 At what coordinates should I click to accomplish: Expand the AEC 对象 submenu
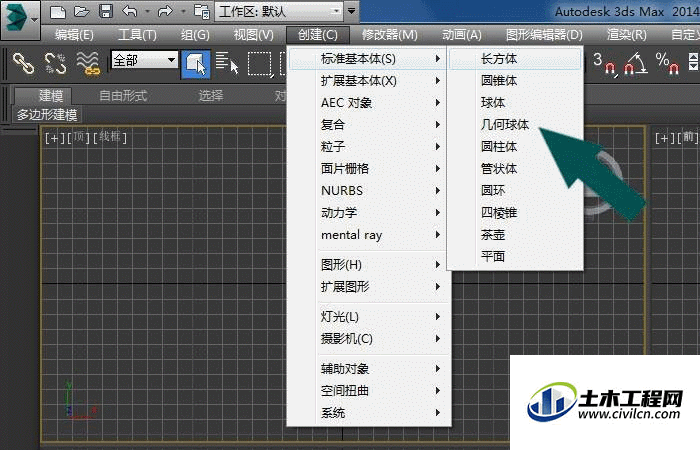click(x=368, y=103)
